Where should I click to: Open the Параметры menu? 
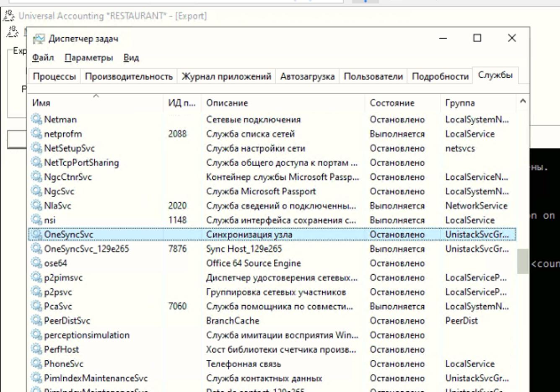88,57
